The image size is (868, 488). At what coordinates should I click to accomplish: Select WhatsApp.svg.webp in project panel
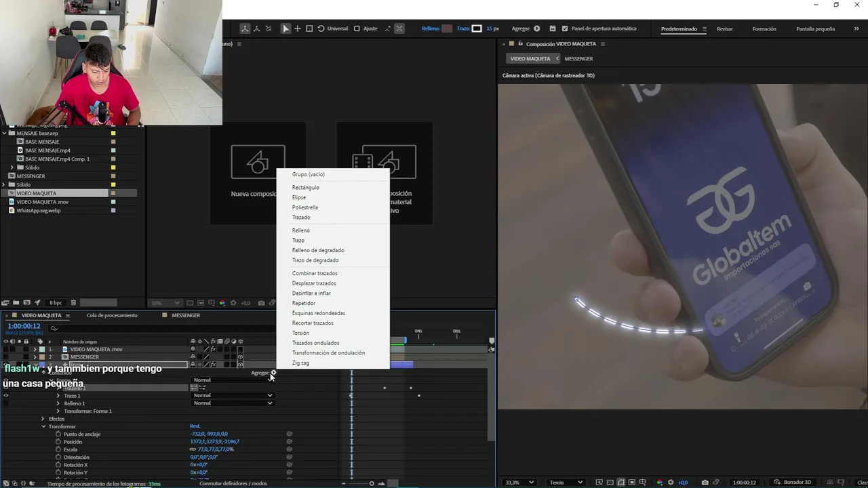point(39,210)
